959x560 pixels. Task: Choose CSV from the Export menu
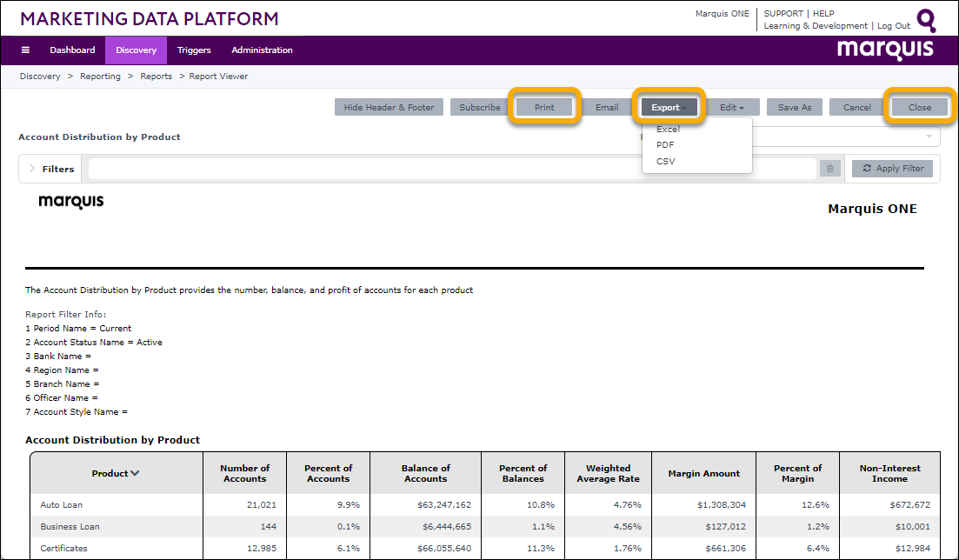[665, 162]
